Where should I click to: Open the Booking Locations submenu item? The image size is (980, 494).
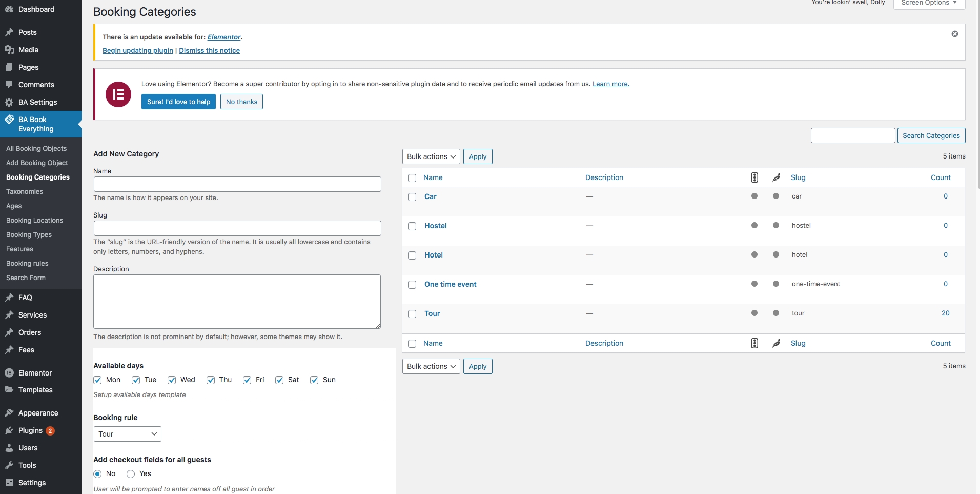[34, 220]
